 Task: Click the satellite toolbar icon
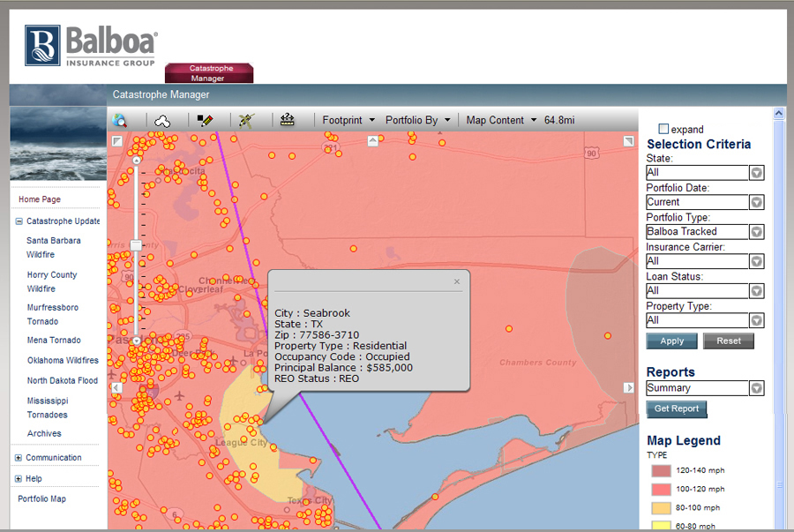tap(246, 121)
